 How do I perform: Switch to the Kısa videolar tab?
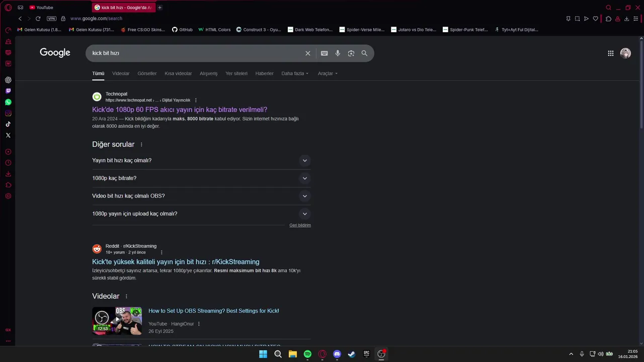[x=178, y=73]
